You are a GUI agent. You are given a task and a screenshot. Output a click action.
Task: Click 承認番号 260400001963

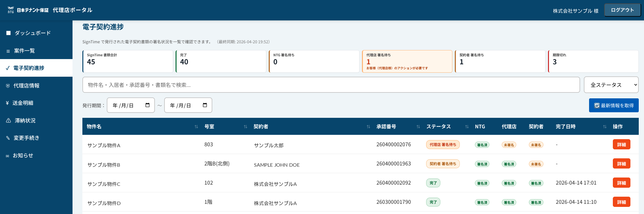point(394,164)
